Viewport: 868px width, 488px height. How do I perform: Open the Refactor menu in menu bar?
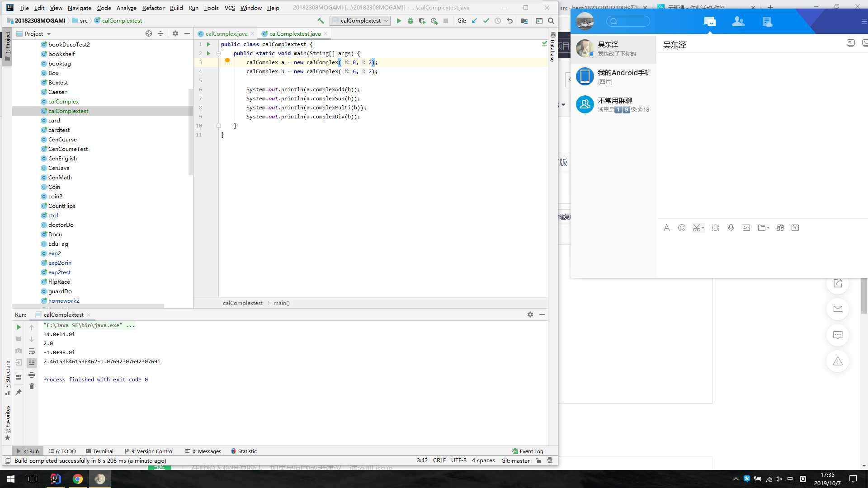pos(153,7)
